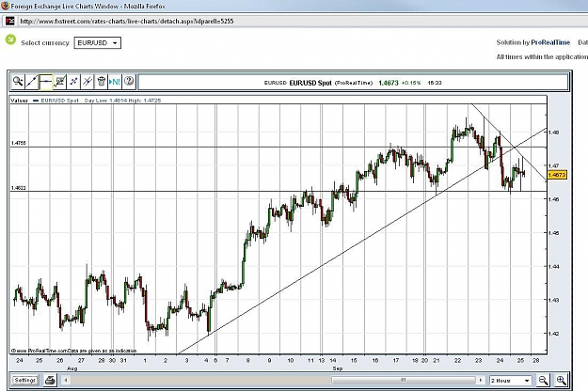Image resolution: width=588 pixels, height=391 pixels.
Task: Click the Sep month label on time axis
Action: click(x=338, y=368)
